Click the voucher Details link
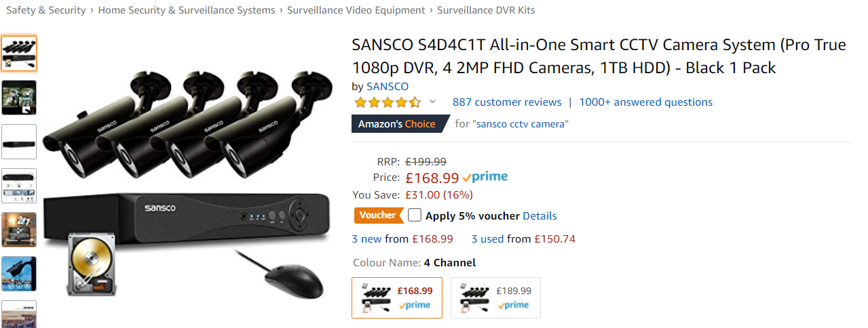Image resolution: width=868 pixels, height=328 pixels. tap(540, 216)
